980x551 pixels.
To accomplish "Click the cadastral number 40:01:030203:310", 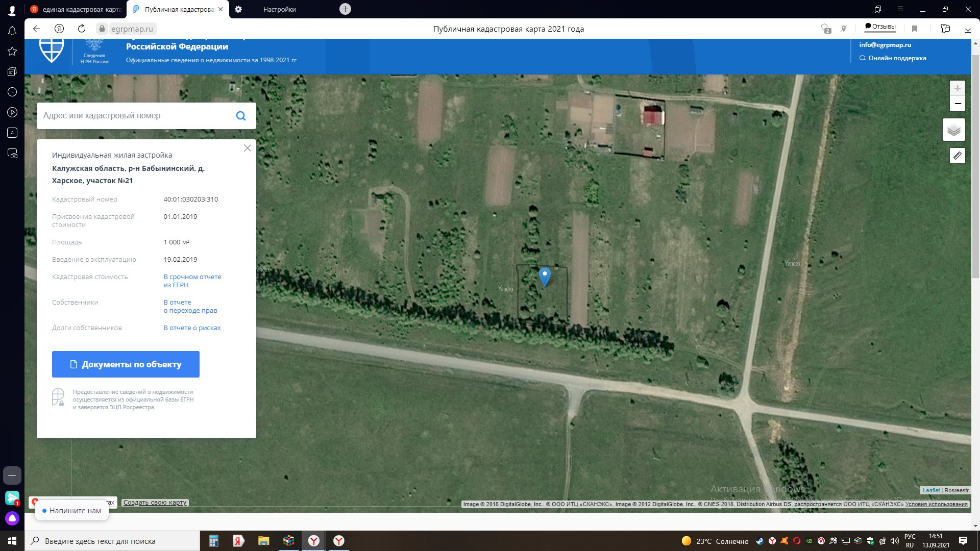I will coord(191,199).
